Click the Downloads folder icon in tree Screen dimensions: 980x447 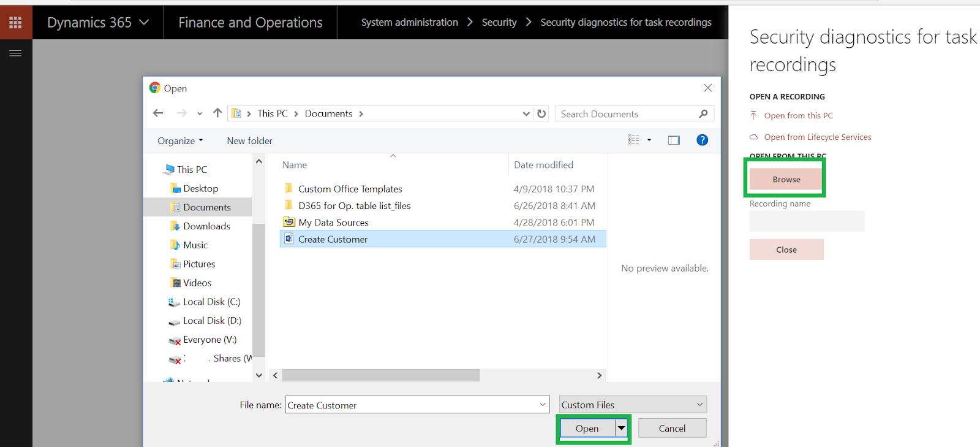(176, 226)
